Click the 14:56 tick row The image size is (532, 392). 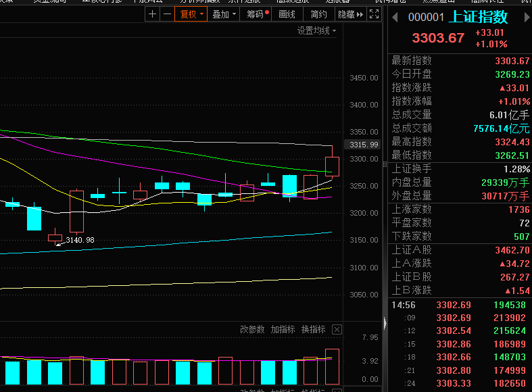[x=459, y=305]
